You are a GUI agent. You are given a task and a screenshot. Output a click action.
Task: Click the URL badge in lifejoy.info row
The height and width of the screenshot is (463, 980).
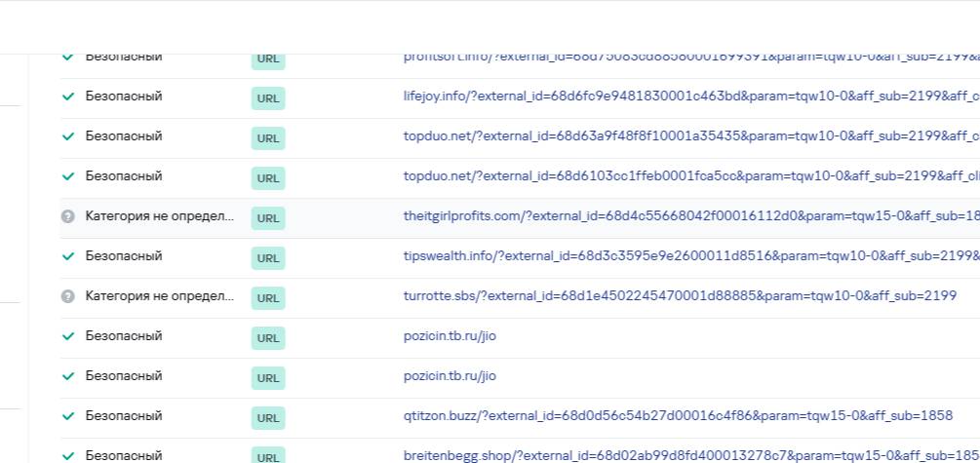[x=268, y=98]
